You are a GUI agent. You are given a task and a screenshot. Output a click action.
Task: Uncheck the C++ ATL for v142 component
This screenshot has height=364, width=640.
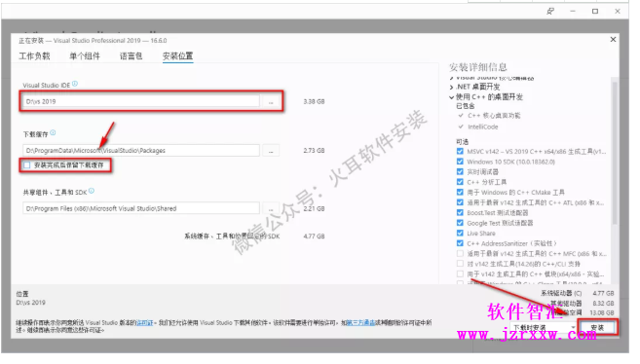click(x=460, y=202)
